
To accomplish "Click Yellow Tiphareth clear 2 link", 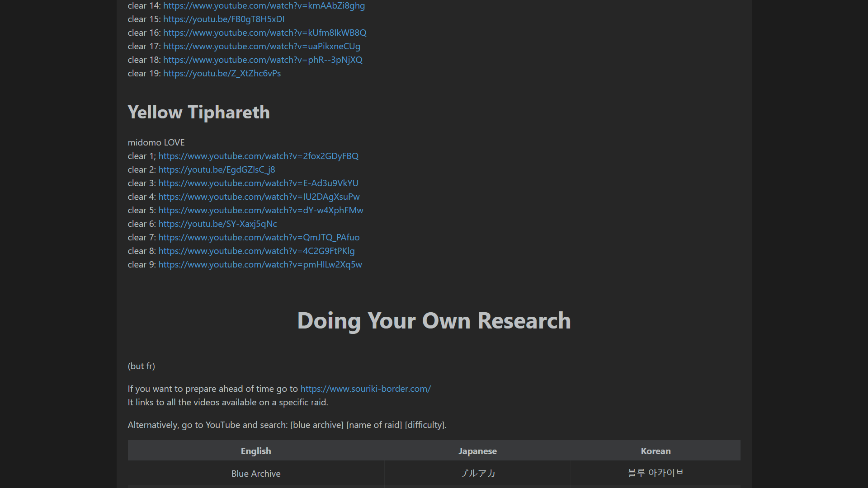I will pos(217,170).
